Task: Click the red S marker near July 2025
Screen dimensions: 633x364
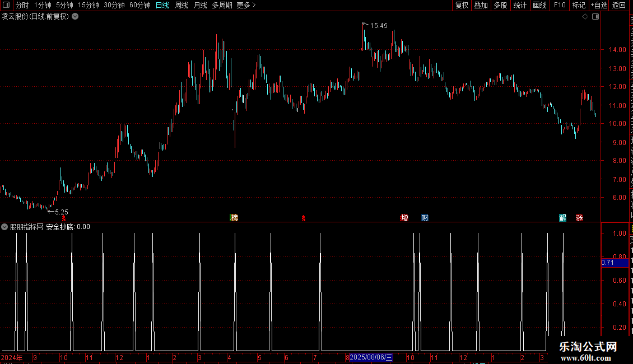Action: (x=304, y=218)
